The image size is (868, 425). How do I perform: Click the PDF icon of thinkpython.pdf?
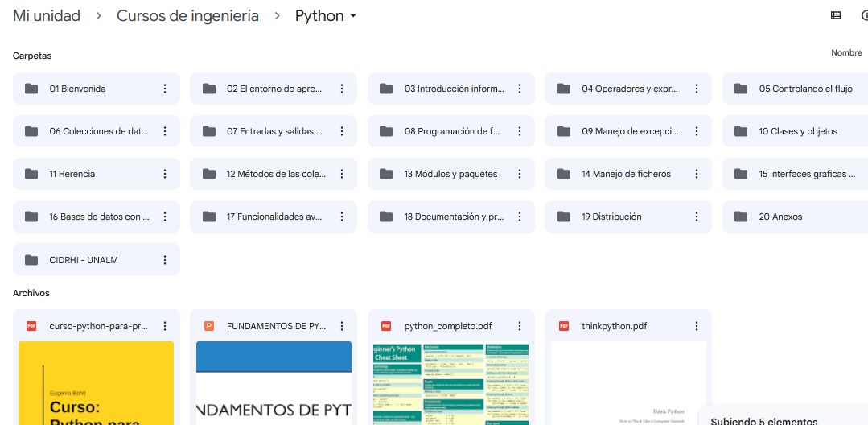click(564, 326)
